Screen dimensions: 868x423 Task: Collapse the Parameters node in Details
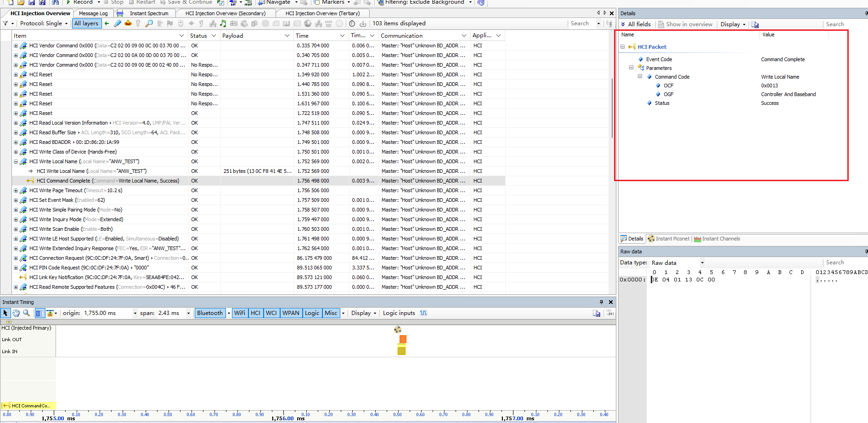(x=631, y=68)
